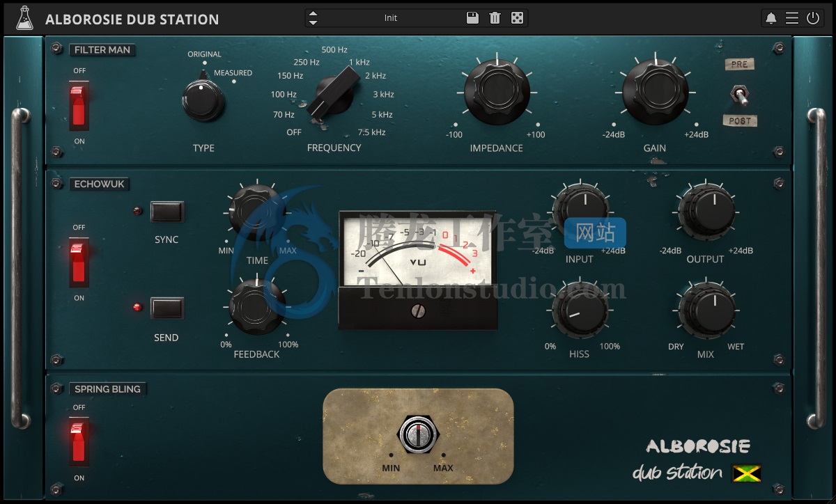Select ORIGINAL filter type label
The width and height of the screenshot is (836, 504).
click(x=204, y=54)
